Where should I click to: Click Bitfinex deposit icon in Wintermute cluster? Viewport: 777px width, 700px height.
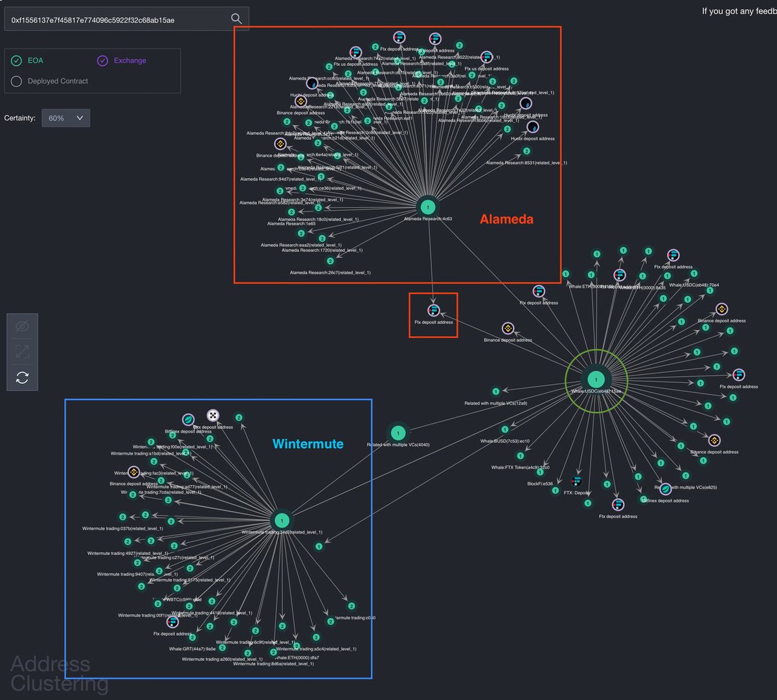click(x=188, y=420)
